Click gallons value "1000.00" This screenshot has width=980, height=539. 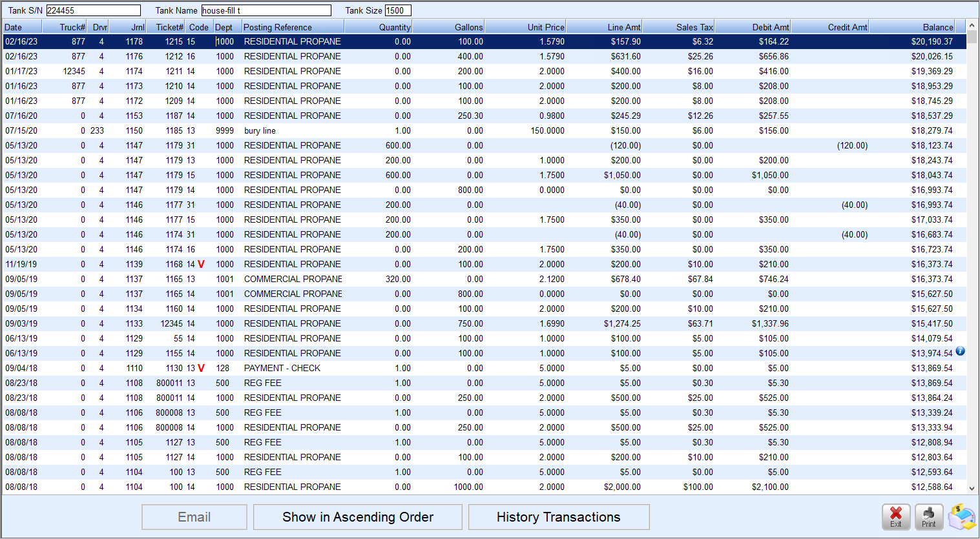tap(468, 487)
